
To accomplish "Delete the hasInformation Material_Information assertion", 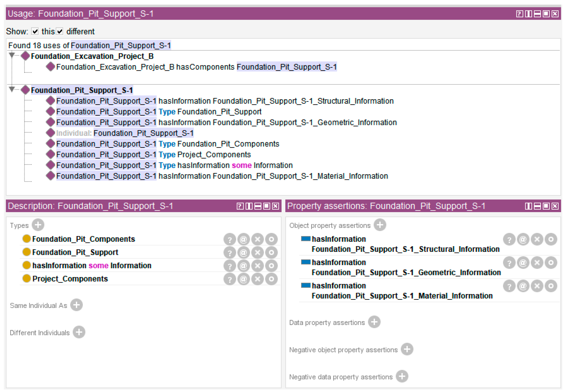I will pos(537,286).
